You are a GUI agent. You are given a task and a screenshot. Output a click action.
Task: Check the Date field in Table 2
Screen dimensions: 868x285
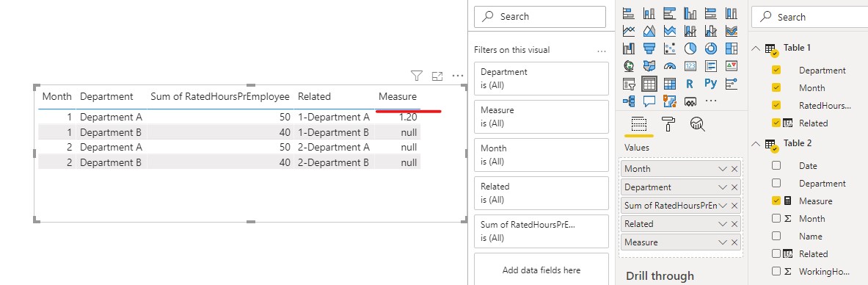(x=776, y=165)
